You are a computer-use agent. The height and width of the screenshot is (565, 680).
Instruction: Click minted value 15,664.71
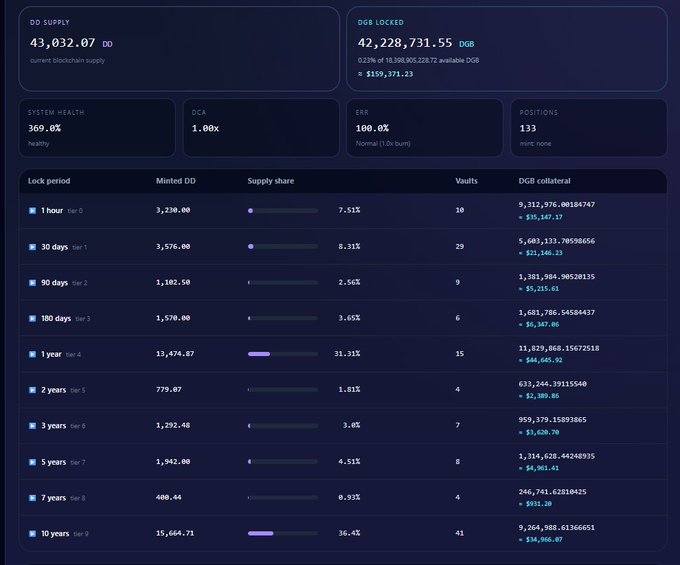click(x=175, y=533)
